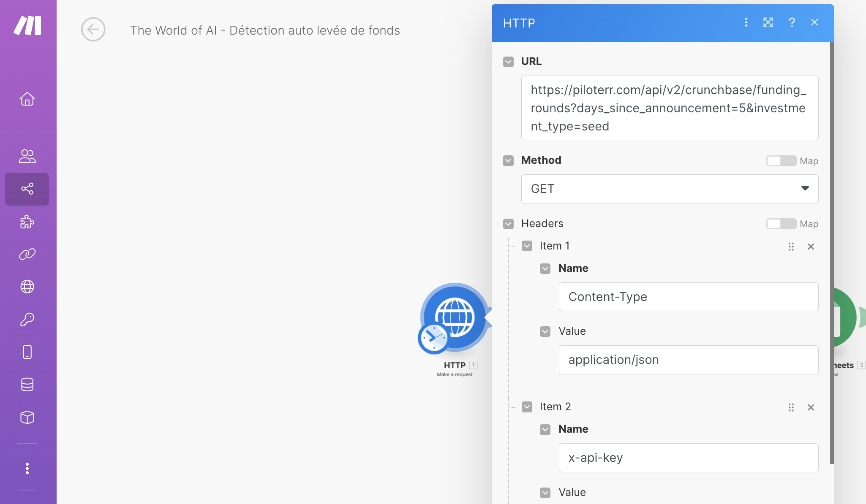Click the HTTP module globe on canvas
This screenshot has width=866, height=504.
[455, 317]
